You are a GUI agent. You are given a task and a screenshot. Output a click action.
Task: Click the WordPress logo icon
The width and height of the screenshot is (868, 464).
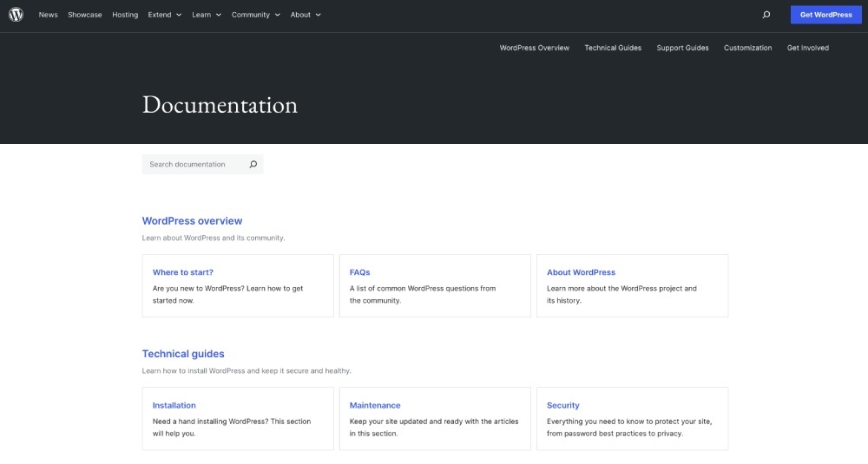(x=16, y=15)
